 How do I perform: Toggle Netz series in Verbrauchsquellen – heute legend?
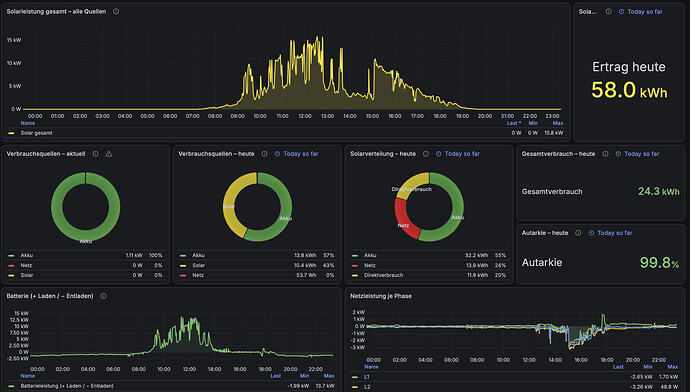point(198,275)
